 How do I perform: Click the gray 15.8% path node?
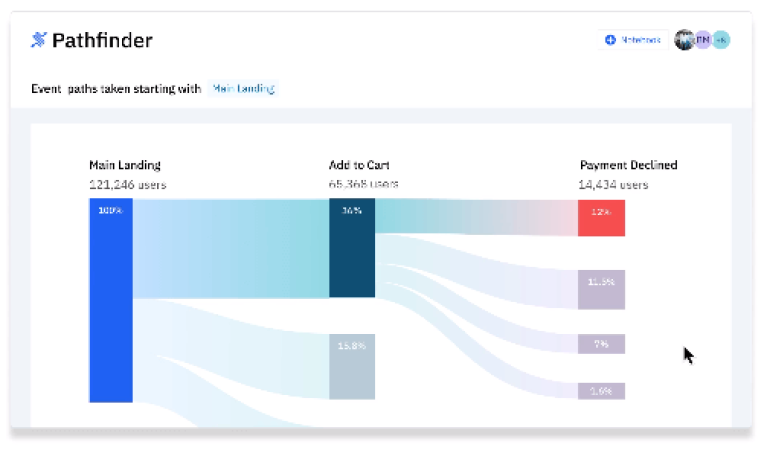(352, 367)
